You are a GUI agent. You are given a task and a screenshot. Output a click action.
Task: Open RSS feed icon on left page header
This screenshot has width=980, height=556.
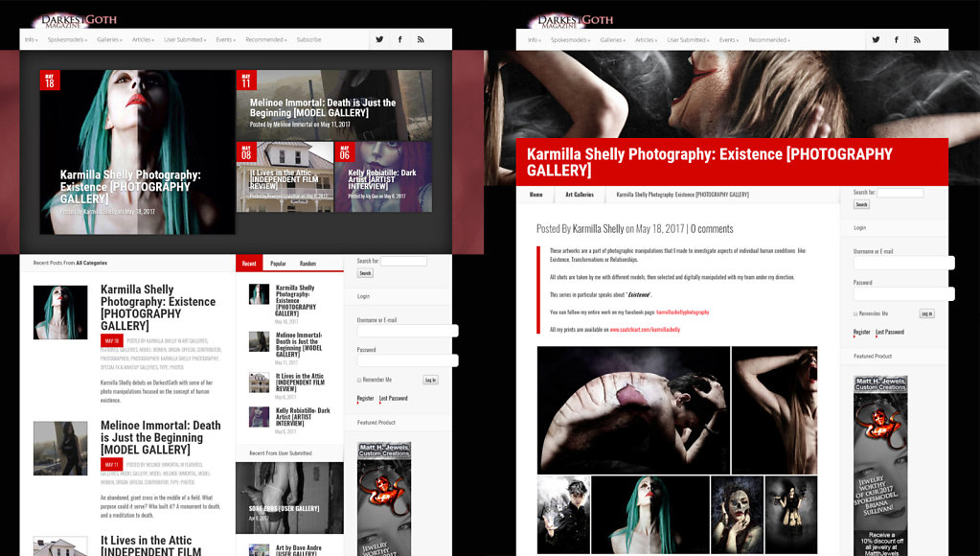tap(421, 39)
